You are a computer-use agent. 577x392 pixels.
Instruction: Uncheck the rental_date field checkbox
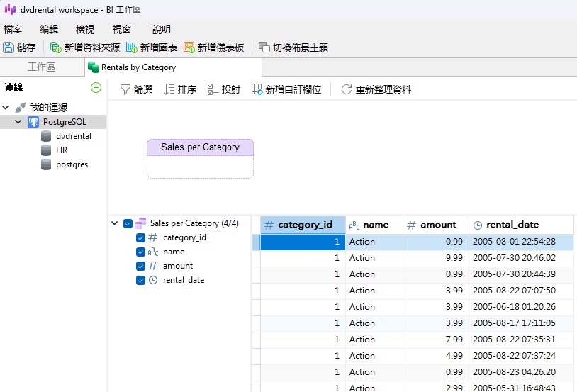pos(140,281)
